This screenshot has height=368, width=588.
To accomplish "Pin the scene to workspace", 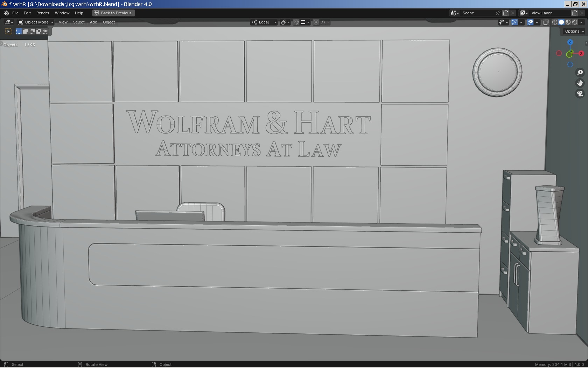I will pyautogui.click(x=498, y=13).
